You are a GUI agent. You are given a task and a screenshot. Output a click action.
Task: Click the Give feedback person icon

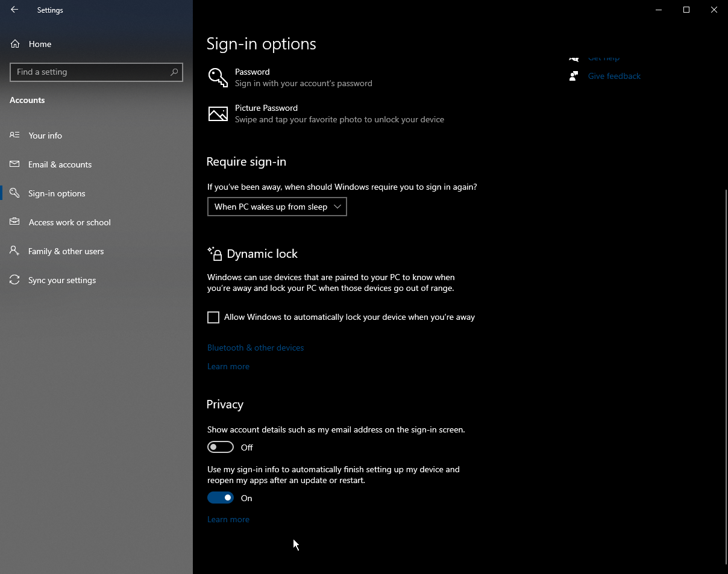click(x=573, y=76)
